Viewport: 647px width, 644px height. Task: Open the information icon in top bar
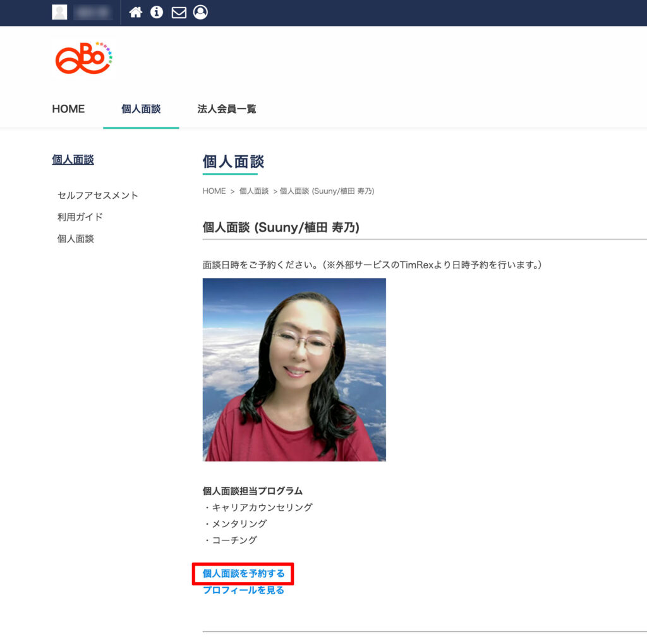click(x=157, y=12)
